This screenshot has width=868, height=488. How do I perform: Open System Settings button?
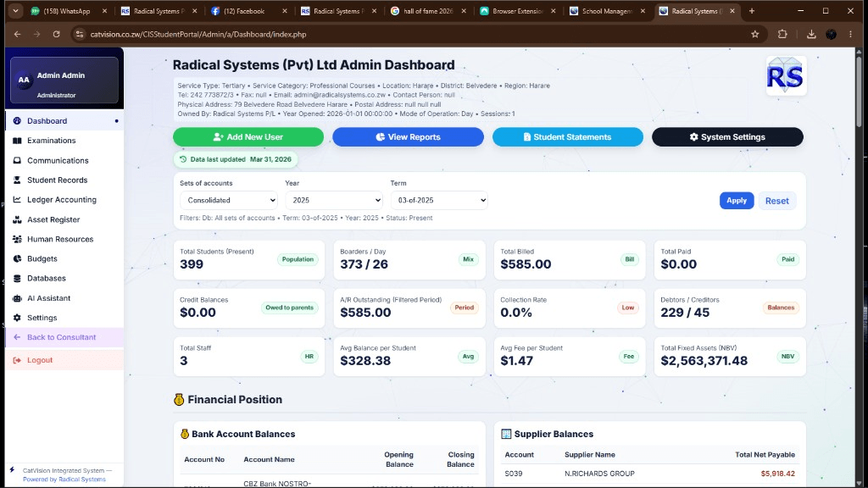click(x=727, y=136)
